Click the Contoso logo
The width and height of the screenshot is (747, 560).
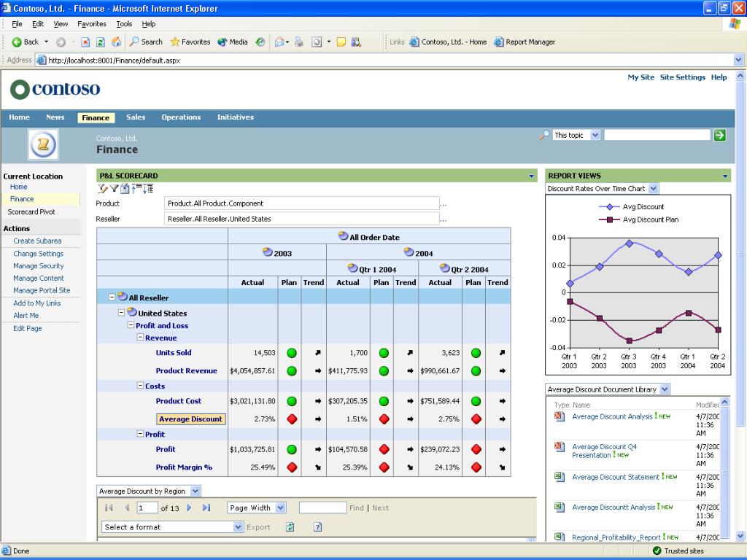coord(55,89)
